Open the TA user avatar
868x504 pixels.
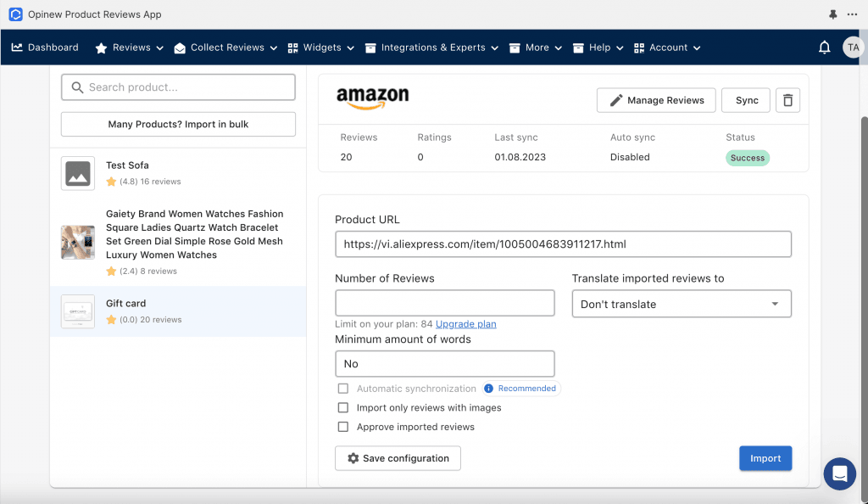tap(853, 48)
